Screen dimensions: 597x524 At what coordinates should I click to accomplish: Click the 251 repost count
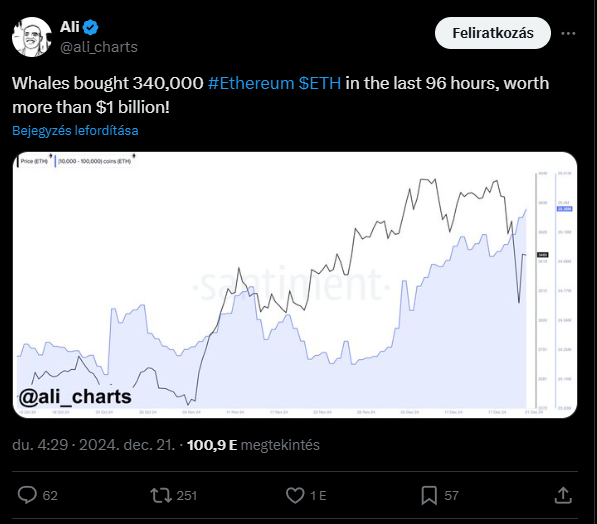click(x=187, y=495)
